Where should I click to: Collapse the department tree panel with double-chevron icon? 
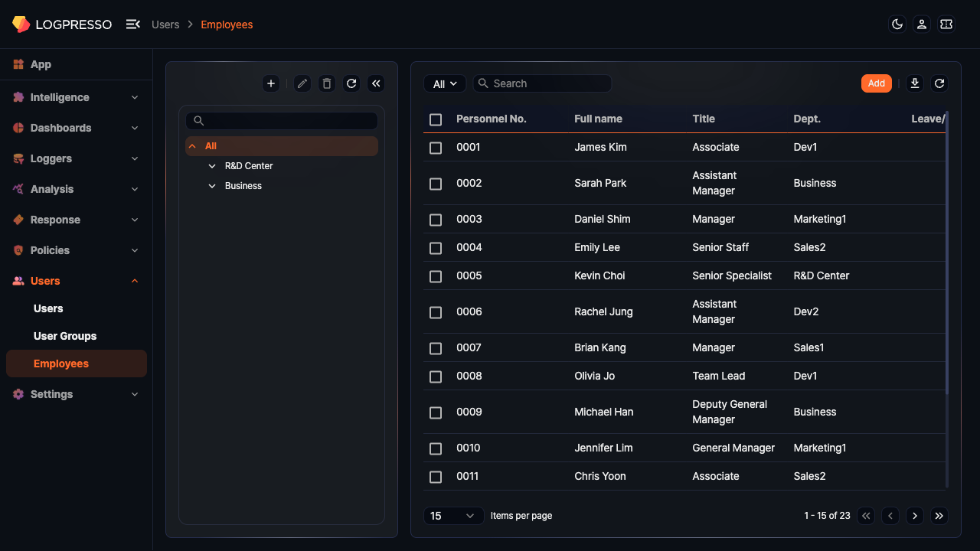[375, 83]
